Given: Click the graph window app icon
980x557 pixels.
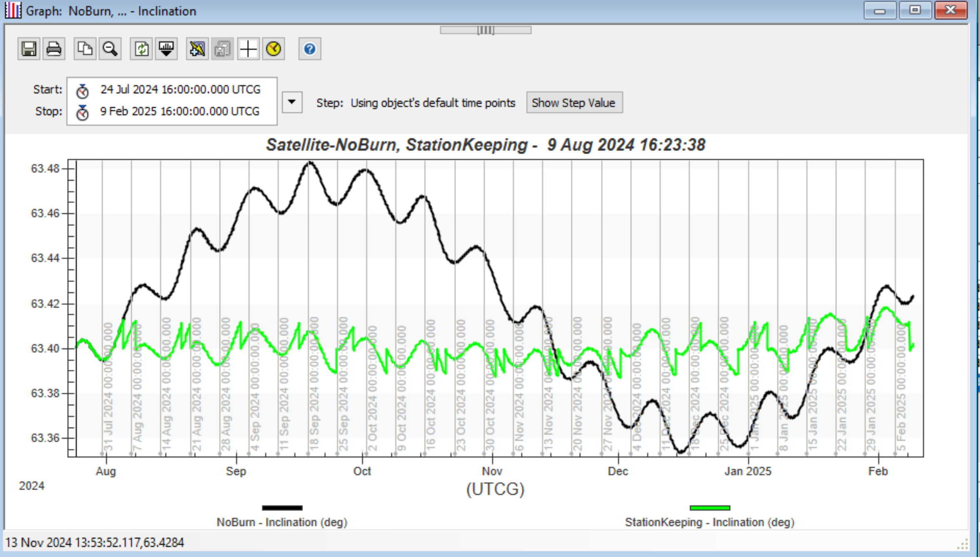Looking at the screenshot, I should (12, 10).
